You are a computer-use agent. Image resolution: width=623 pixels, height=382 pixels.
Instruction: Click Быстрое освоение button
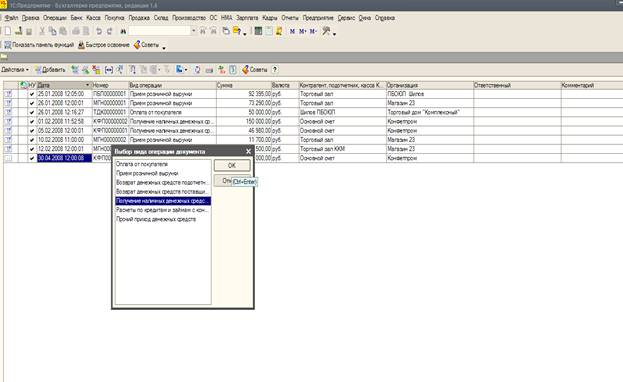tap(104, 45)
